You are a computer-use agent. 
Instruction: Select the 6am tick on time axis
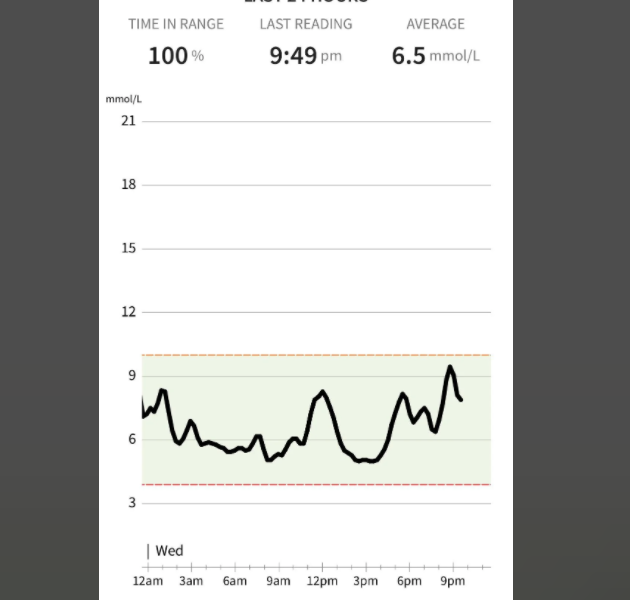(x=235, y=581)
